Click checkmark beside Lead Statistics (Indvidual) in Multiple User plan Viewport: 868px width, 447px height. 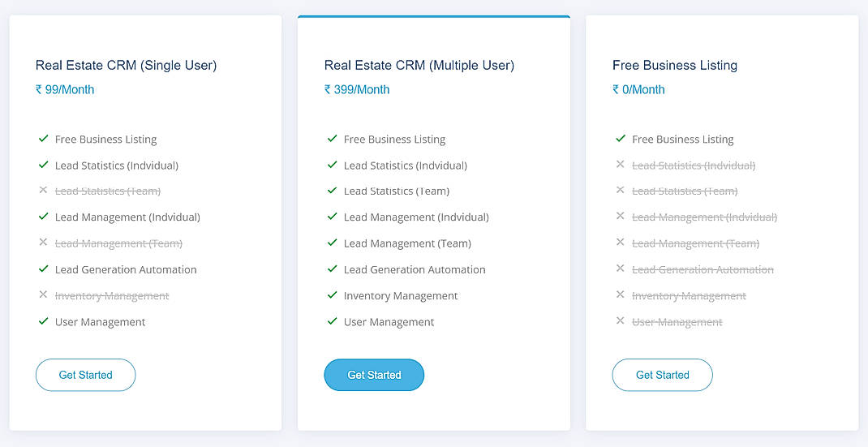click(332, 165)
